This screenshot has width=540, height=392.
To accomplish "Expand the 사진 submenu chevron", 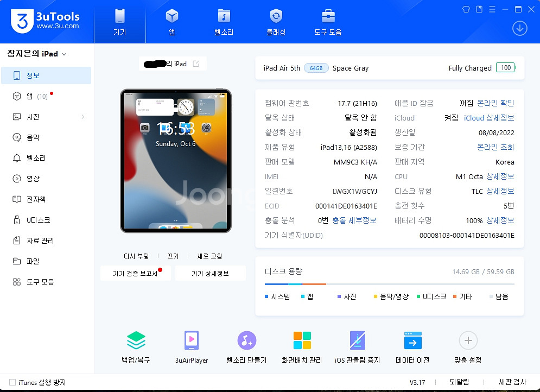I will (82, 117).
